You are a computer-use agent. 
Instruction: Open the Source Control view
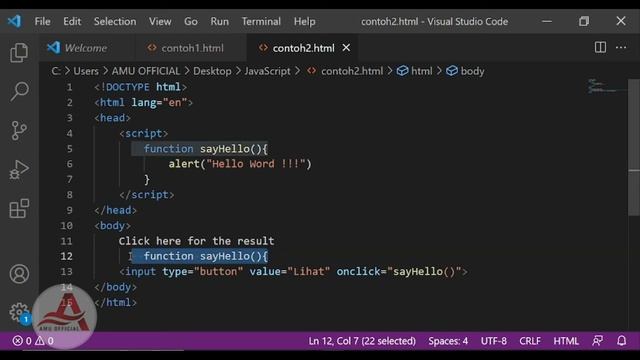click(19, 131)
